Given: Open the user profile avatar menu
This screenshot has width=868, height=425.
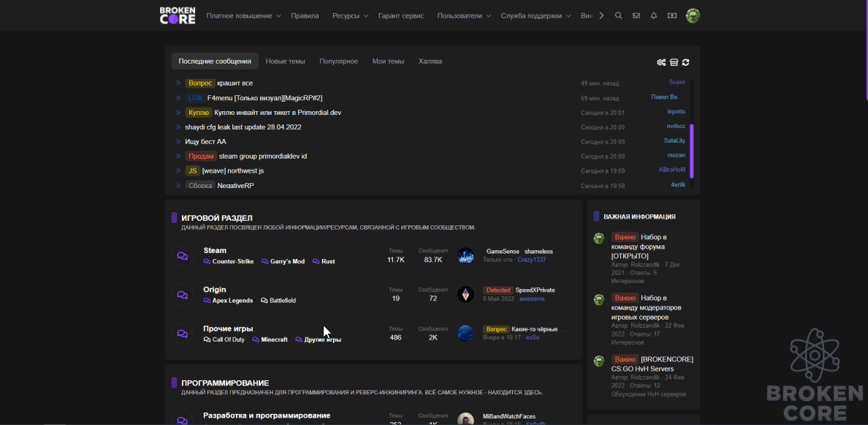Looking at the screenshot, I should click(693, 15).
